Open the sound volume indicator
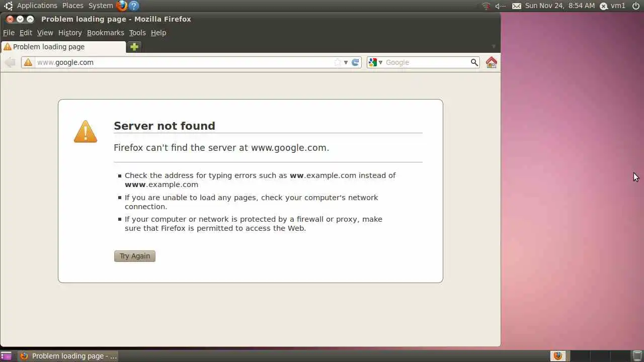The image size is (644, 362). [500, 6]
